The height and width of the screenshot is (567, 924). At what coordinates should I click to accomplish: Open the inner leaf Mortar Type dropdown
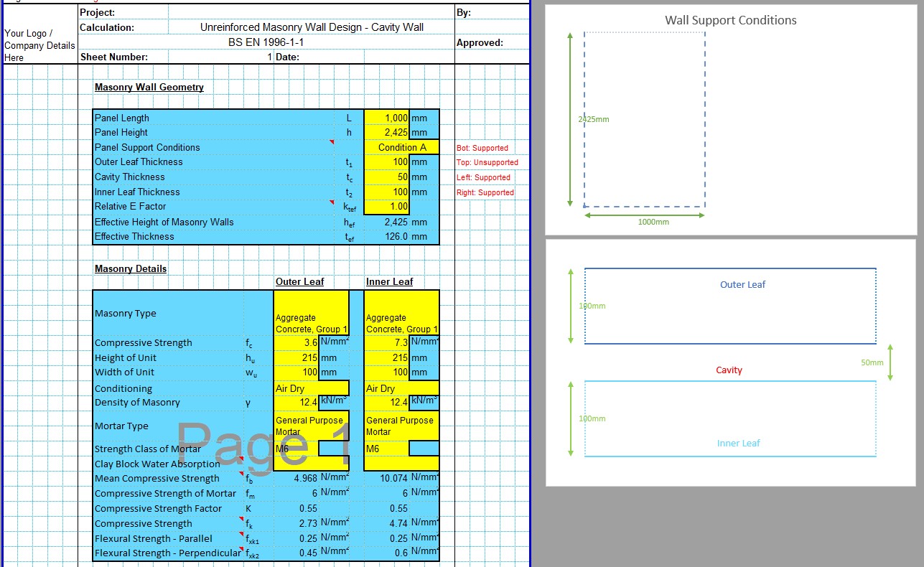coord(401,426)
